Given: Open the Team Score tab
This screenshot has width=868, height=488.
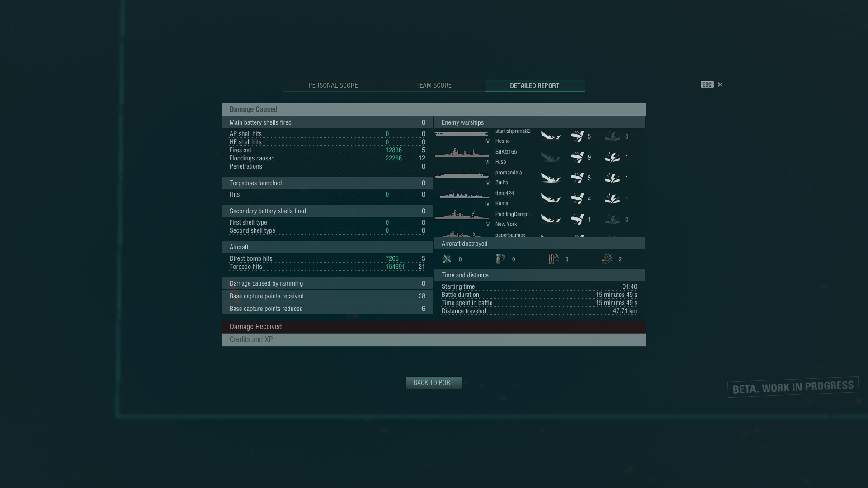Looking at the screenshot, I should tap(434, 85).
